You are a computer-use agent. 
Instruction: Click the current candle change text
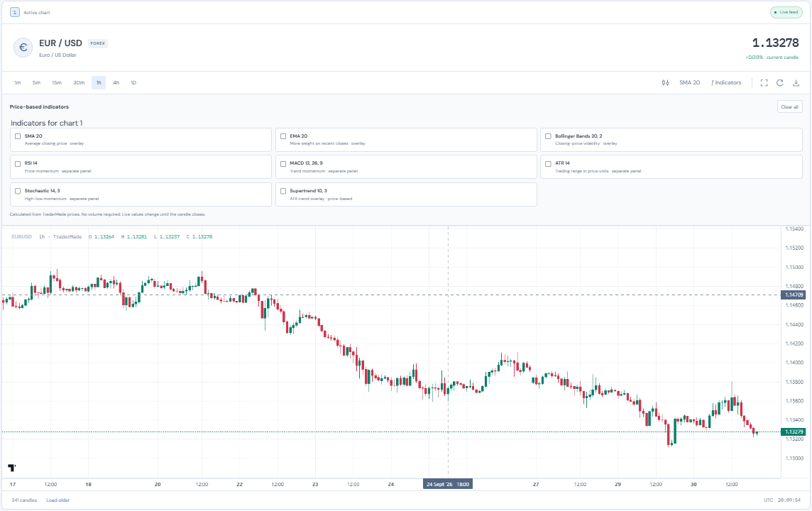point(772,57)
